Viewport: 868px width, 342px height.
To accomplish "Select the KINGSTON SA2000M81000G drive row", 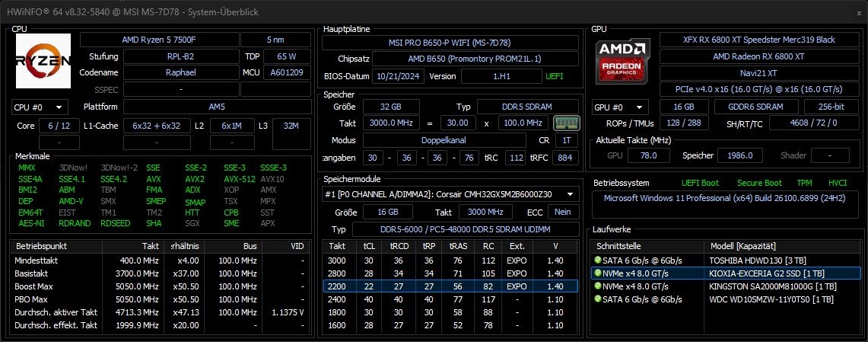I will (726, 286).
